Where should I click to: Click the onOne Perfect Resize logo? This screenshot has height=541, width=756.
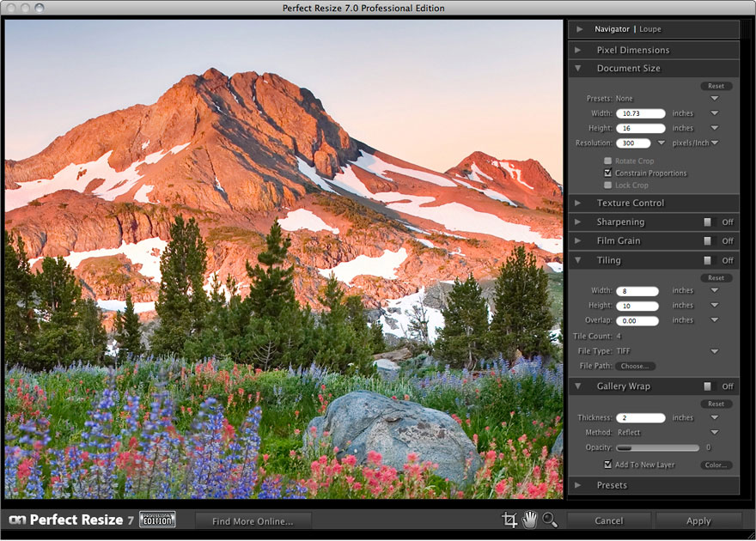(x=70, y=520)
